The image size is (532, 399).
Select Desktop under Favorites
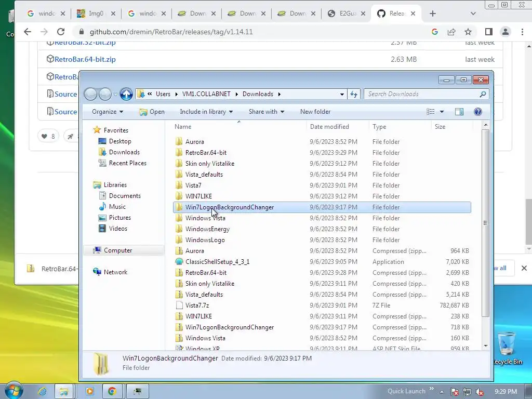120,141
